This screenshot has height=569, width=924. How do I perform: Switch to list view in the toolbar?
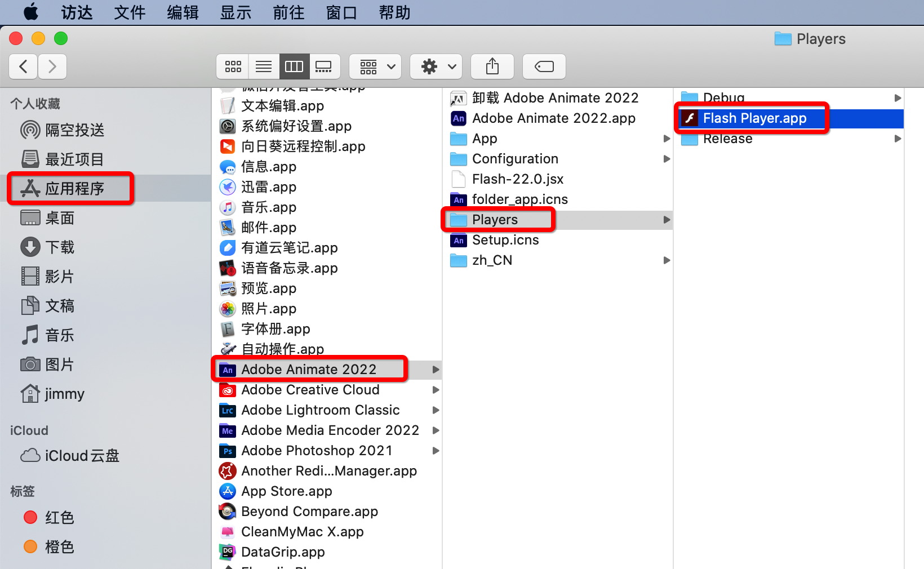(264, 66)
